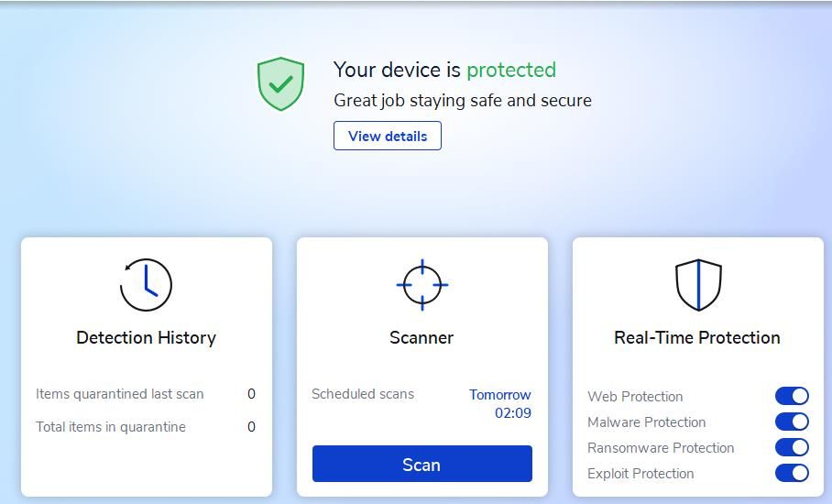This screenshot has width=832, height=504.
Task: Select the Scanner crosshair icon
Action: pos(422,285)
